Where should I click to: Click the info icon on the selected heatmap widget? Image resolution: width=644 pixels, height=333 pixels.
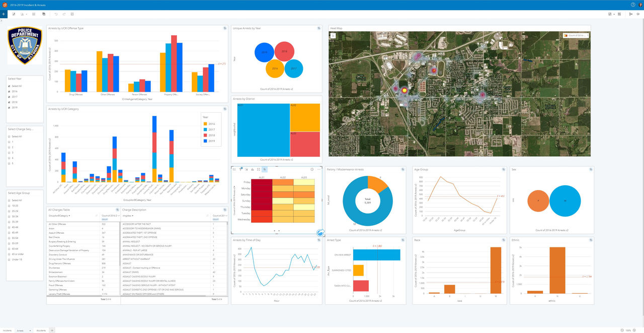click(312, 170)
